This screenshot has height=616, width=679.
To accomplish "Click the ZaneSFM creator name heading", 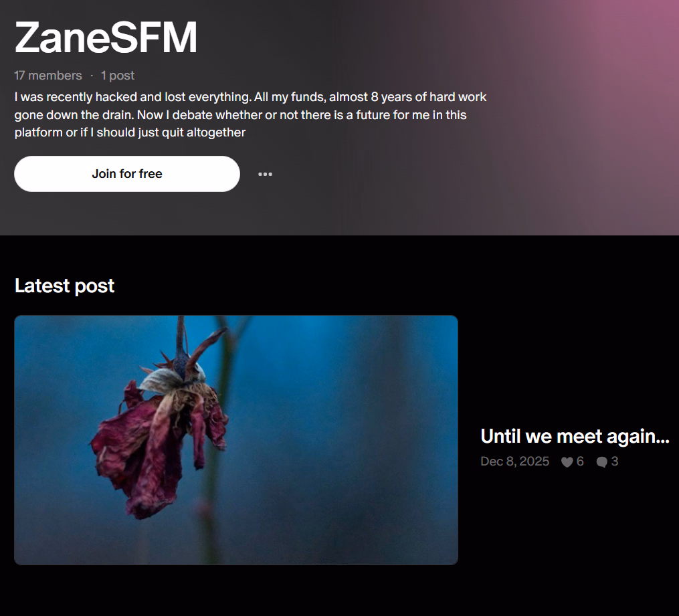I will (106, 37).
